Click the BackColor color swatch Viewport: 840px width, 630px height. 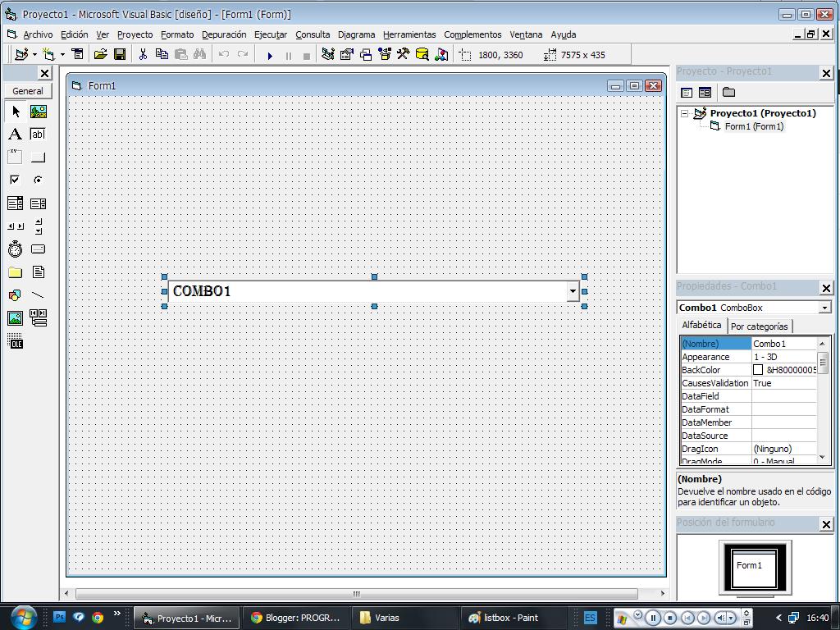(x=757, y=370)
